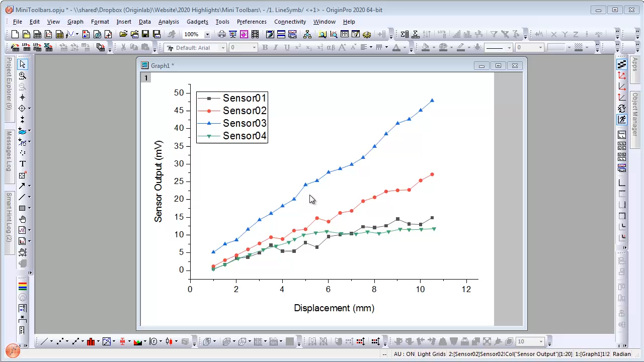Click the Displacement (mm) axis title
The height and width of the screenshot is (362, 644).
(x=334, y=308)
